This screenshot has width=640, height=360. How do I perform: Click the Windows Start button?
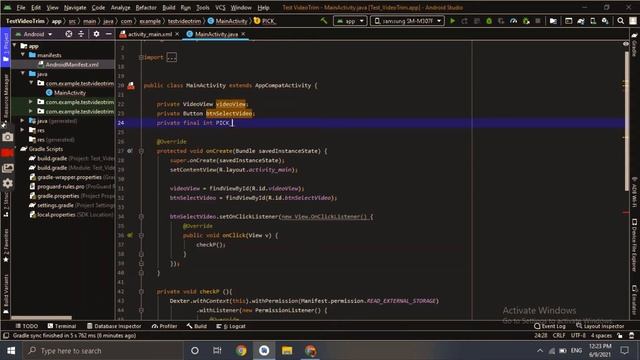click(x=11, y=351)
